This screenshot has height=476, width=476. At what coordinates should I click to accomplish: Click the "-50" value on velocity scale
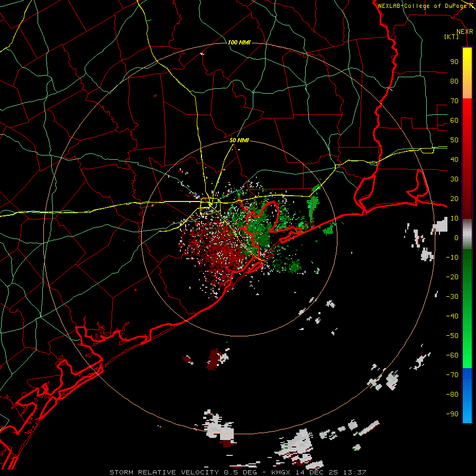(452, 336)
